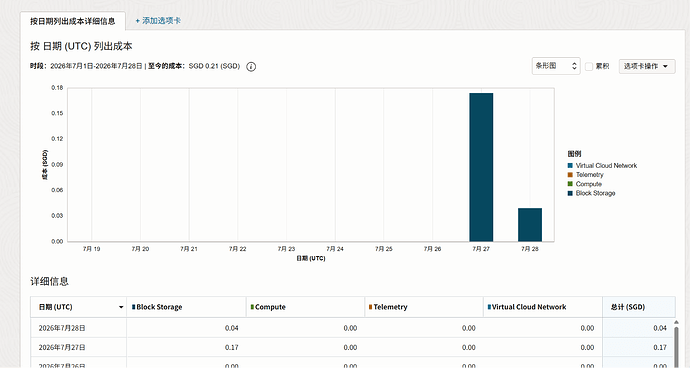Click the 总计 (SGD) column header
690x368 pixels.
pyautogui.click(x=639, y=307)
